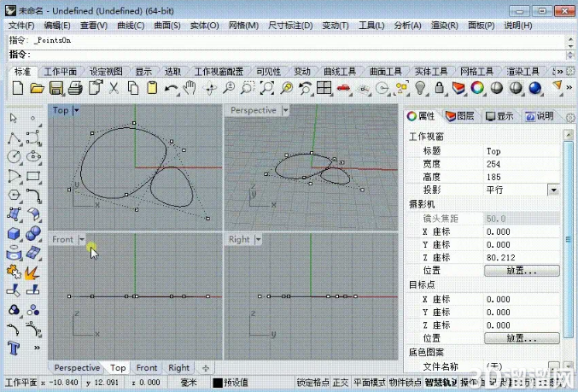Toggle 正交 ortho mode in the status bar
The width and height of the screenshot is (578, 392).
click(x=341, y=383)
